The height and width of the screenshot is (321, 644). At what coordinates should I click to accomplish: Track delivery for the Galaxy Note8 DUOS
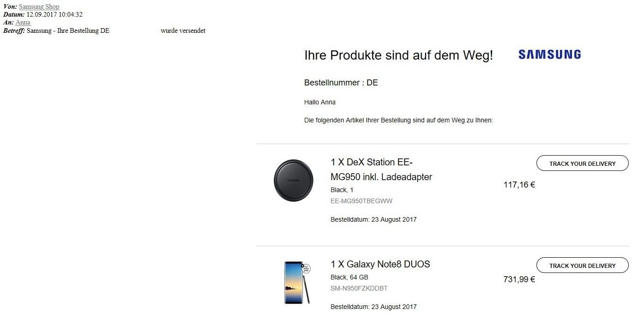pyautogui.click(x=582, y=266)
